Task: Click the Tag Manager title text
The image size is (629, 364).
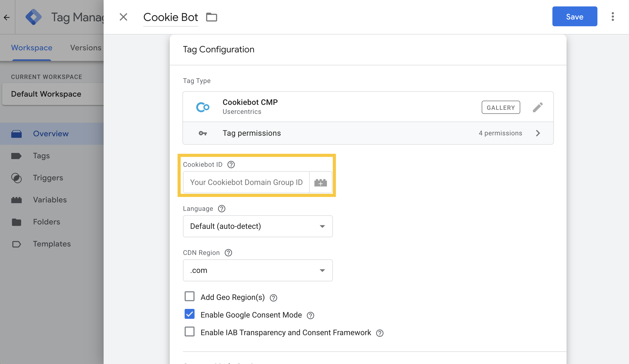Action: tap(77, 17)
